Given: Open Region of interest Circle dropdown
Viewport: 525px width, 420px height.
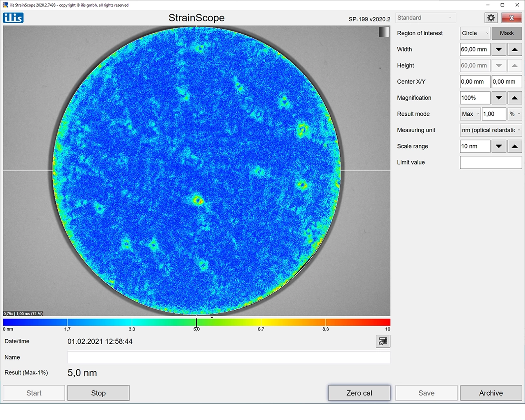Looking at the screenshot, I should [x=475, y=33].
